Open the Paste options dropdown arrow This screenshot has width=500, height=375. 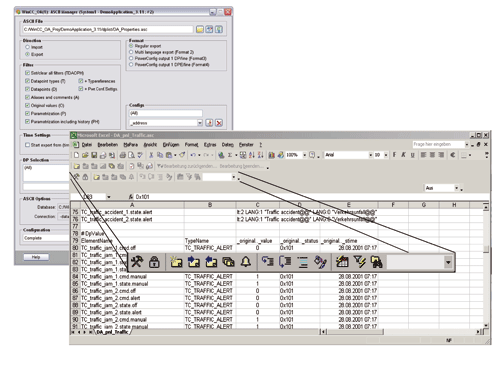click(x=175, y=155)
